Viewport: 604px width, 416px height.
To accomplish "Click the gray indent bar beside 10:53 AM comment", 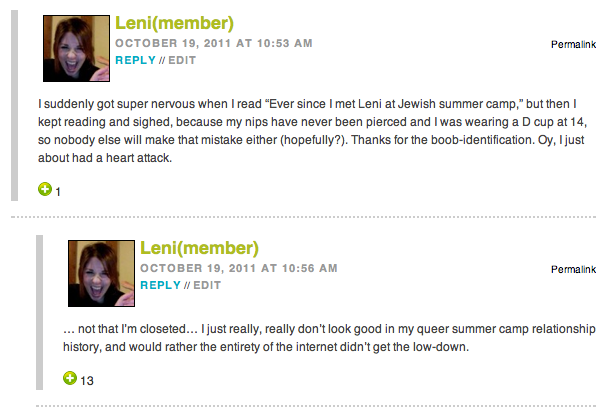I will click(x=13, y=100).
